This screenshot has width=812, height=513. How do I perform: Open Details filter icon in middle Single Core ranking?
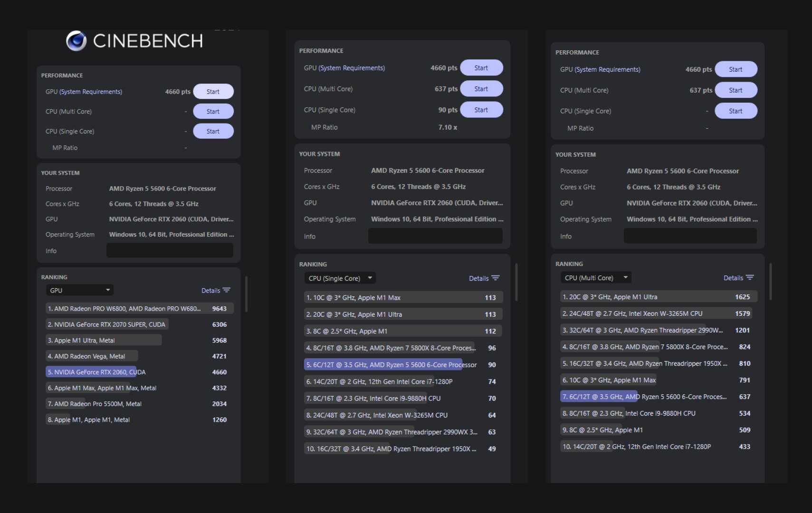tap(496, 278)
